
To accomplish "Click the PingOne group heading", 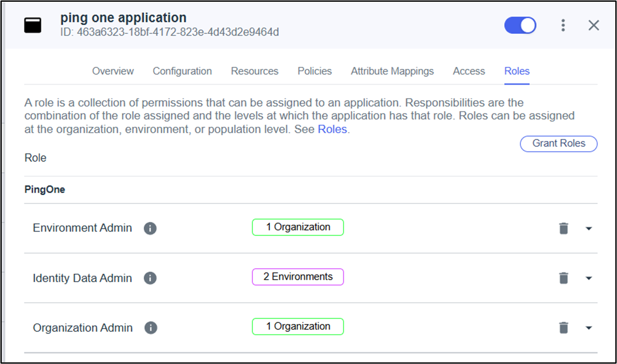I will pos(45,190).
